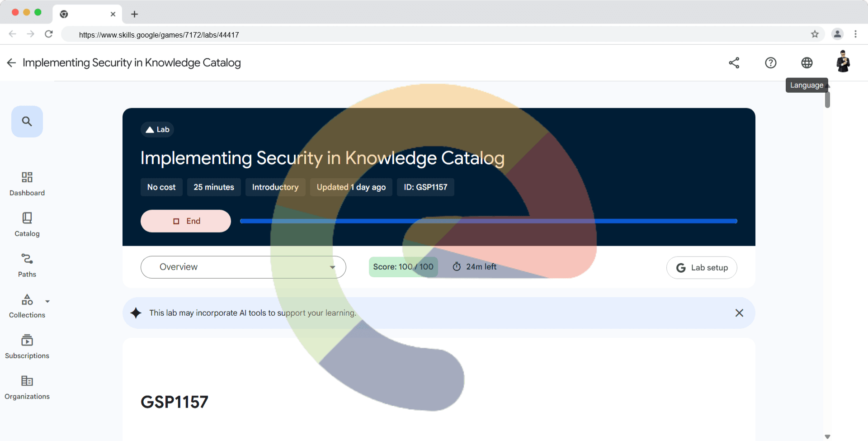Click the stopwatch icon beside the timer

coord(457,267)
